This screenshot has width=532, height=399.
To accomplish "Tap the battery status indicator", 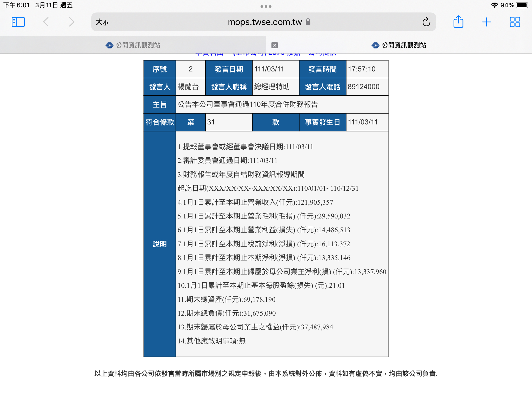I will click(x=522, y=5).
